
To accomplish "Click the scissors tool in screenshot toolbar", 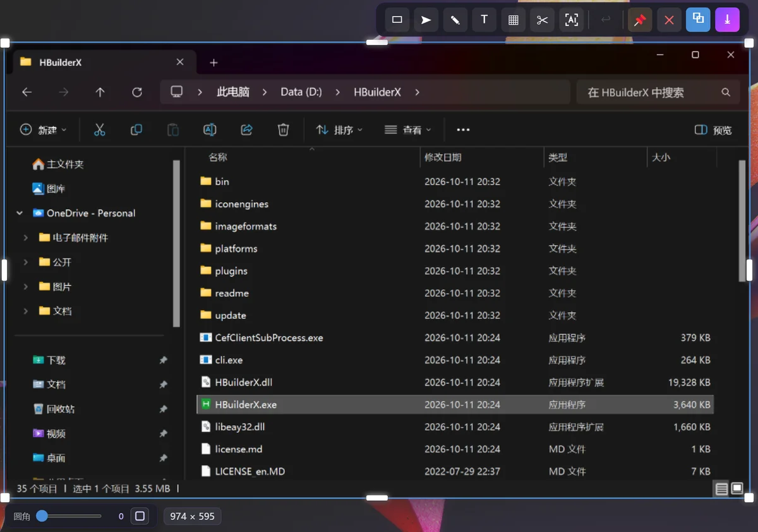I will 543,20.
